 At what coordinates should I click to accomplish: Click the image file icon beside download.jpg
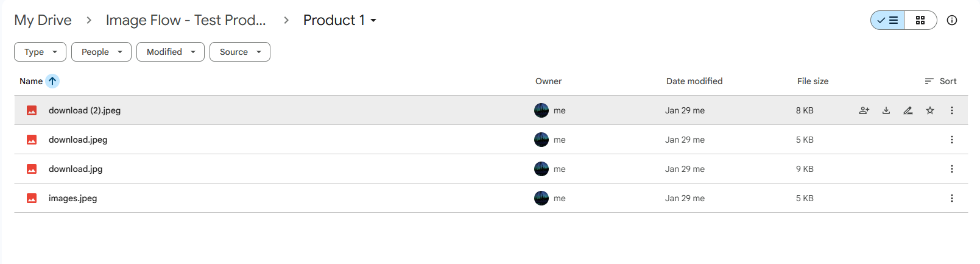point(32,169)
